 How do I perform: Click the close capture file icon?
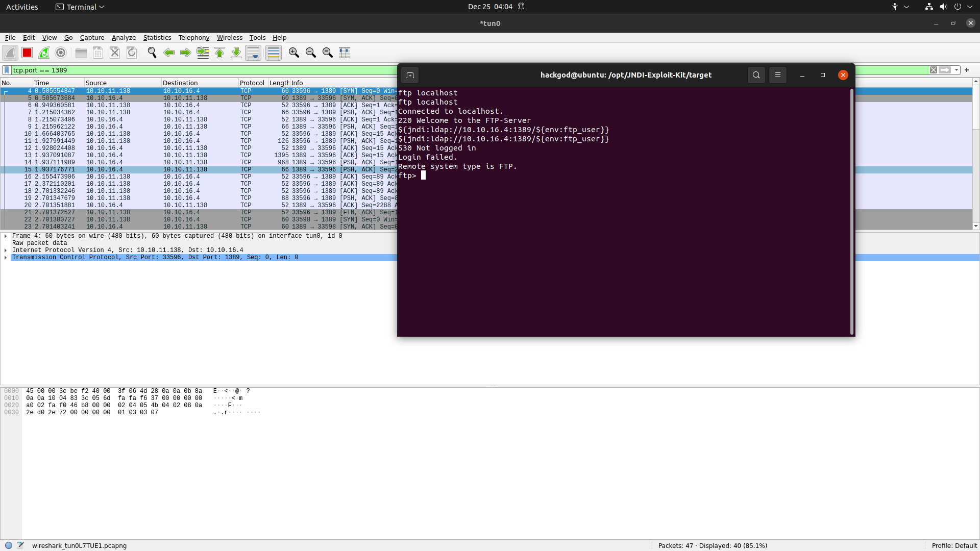click(x=115, y=53)
